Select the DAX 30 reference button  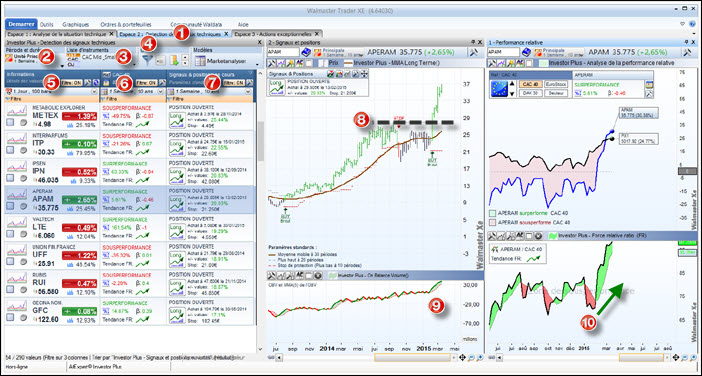(530, 93)
